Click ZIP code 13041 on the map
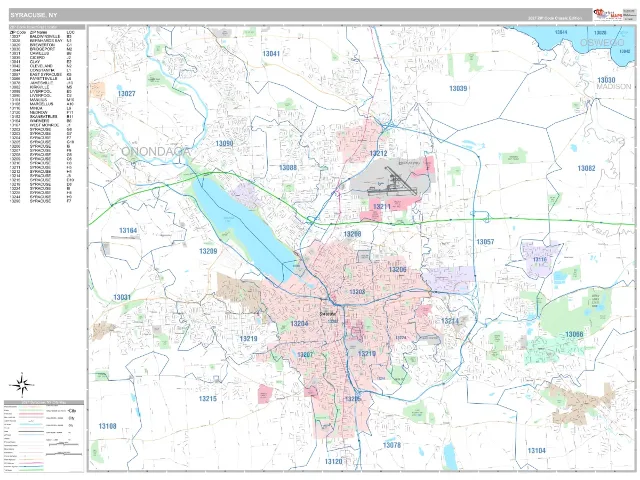This screenshot has height=480, width=640. pyautogui.click(x=271, y=53)
